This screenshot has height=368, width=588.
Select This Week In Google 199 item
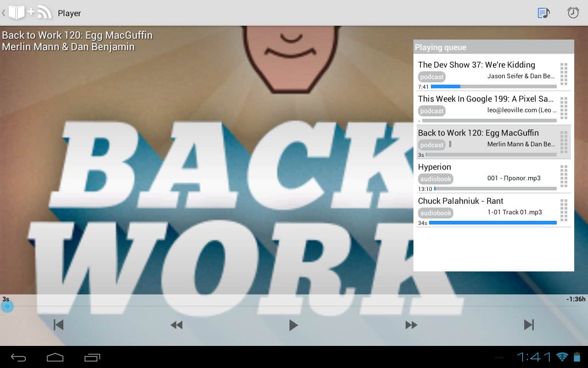point(487,108)
